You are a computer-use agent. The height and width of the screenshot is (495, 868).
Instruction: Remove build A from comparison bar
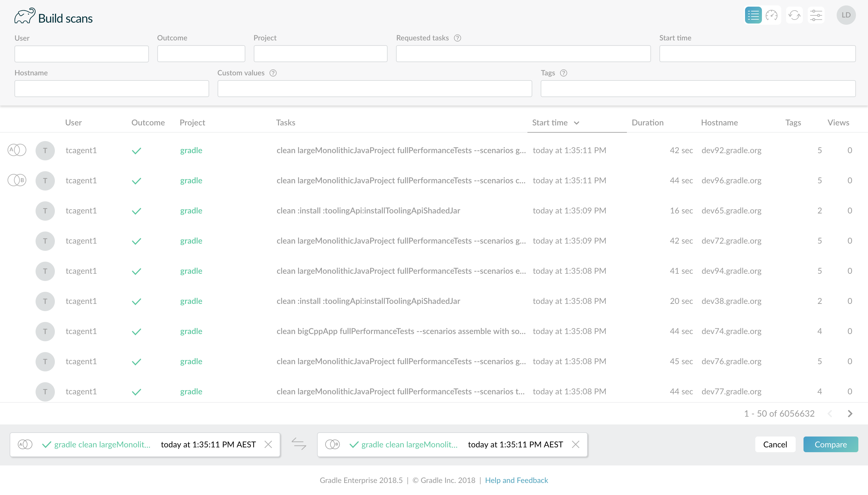[268, 444]
